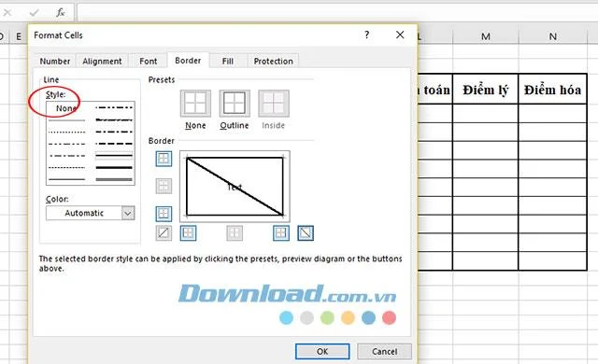Click the border preview diagram
This screenshot has width=598, height=364.
tap(235, 186)
